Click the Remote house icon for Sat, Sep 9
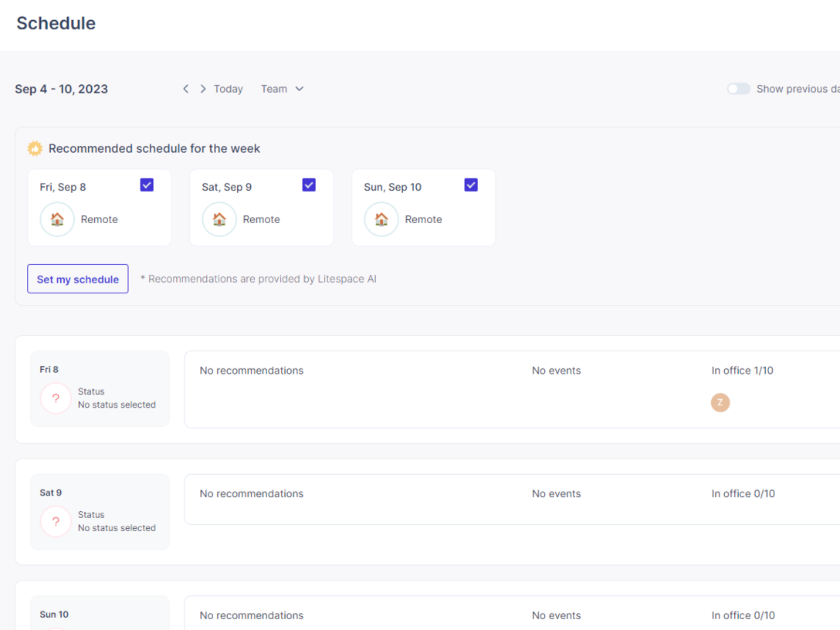This screenshot has width=840, height=630. coord(219,219)
